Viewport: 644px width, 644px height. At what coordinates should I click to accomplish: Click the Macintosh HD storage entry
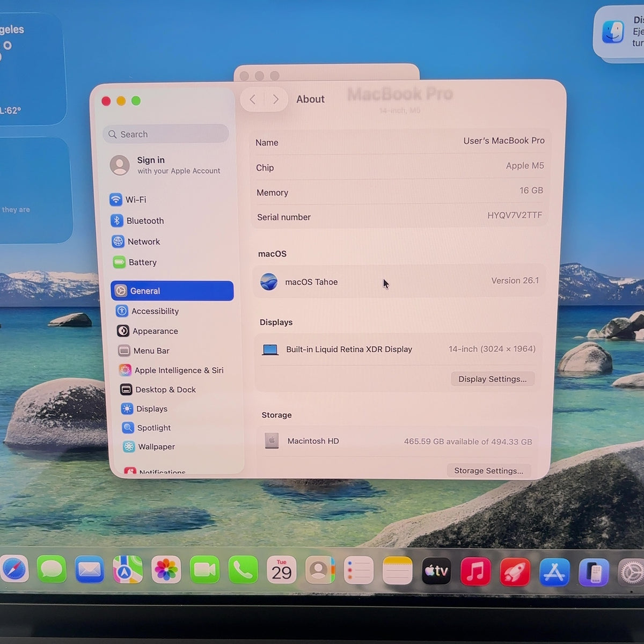point(399,441)
